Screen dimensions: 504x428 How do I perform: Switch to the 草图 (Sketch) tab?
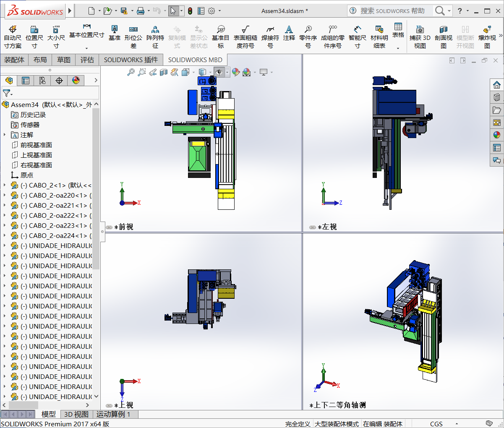click(64, 60)
